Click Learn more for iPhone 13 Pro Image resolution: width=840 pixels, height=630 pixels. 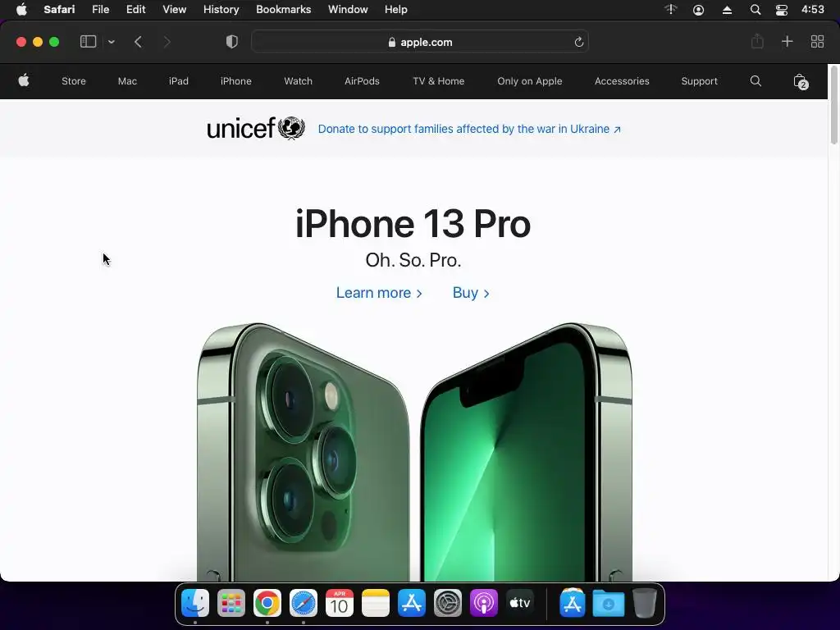point(379,293)
